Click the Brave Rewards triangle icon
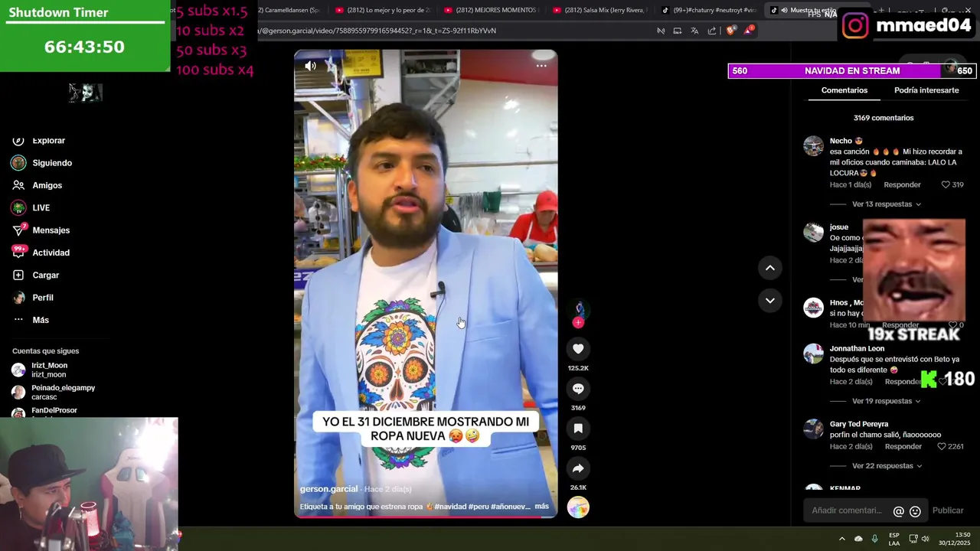Viewport: 980px width, 551px height. tap(748, 31)
